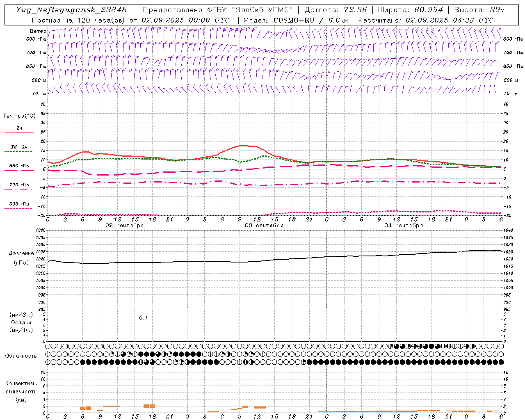The width and height of the screenshot is (525, 420).
Task: Click the Конвективн. convective cloud label
Action: pos(21,383)
